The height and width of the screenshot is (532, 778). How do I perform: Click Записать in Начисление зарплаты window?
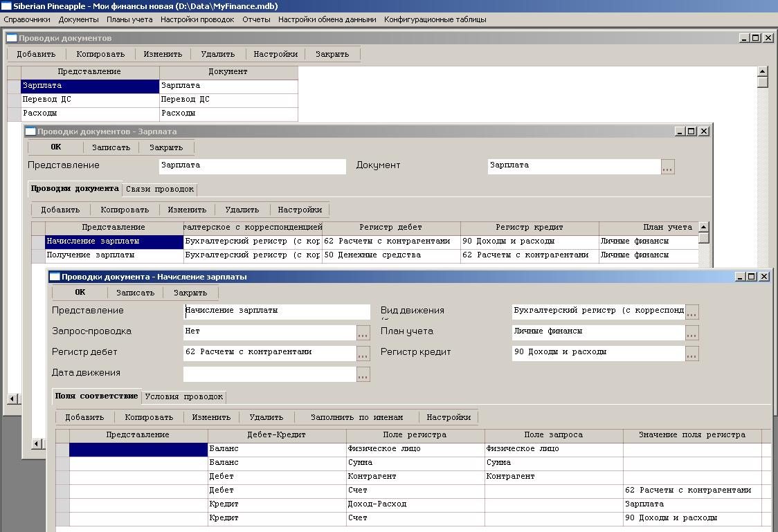coord(136,293)
